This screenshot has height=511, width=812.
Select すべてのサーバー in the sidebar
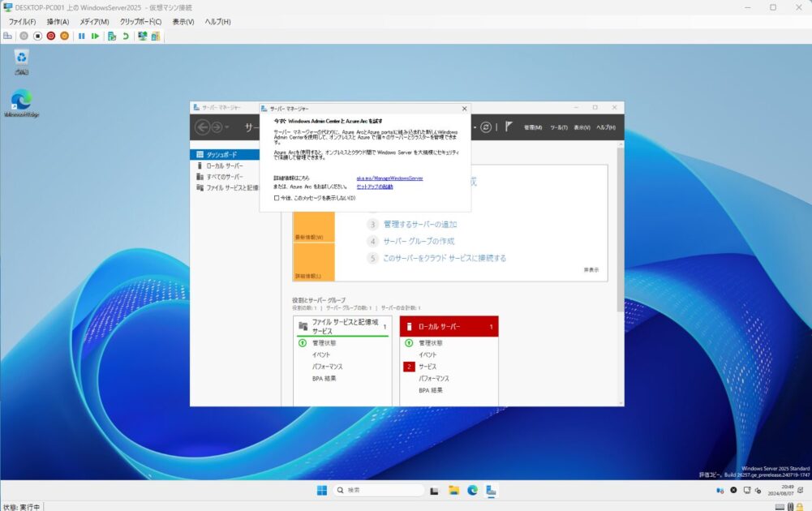coord(225,177)
